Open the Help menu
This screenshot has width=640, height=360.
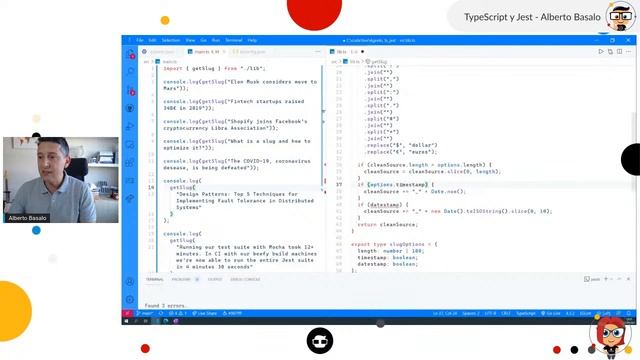tap(252, 40)
